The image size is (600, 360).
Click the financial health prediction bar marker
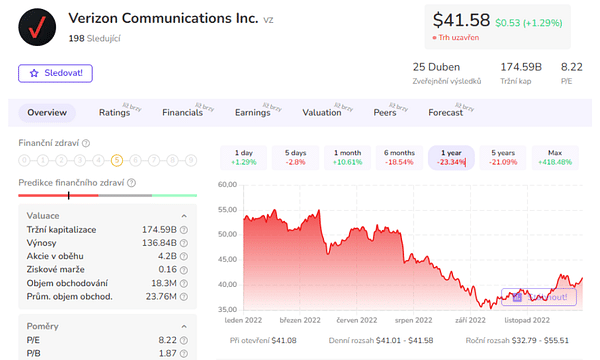coord(68,195)
